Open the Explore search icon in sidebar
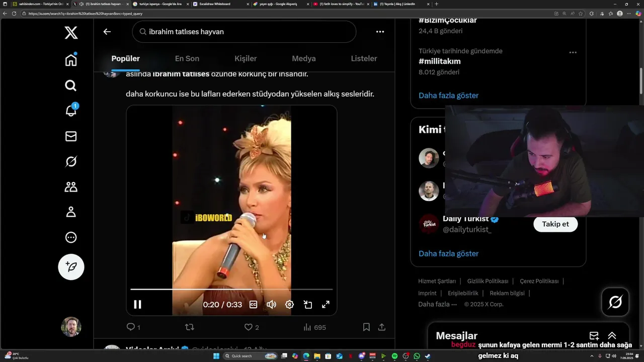 click(71, 85)
